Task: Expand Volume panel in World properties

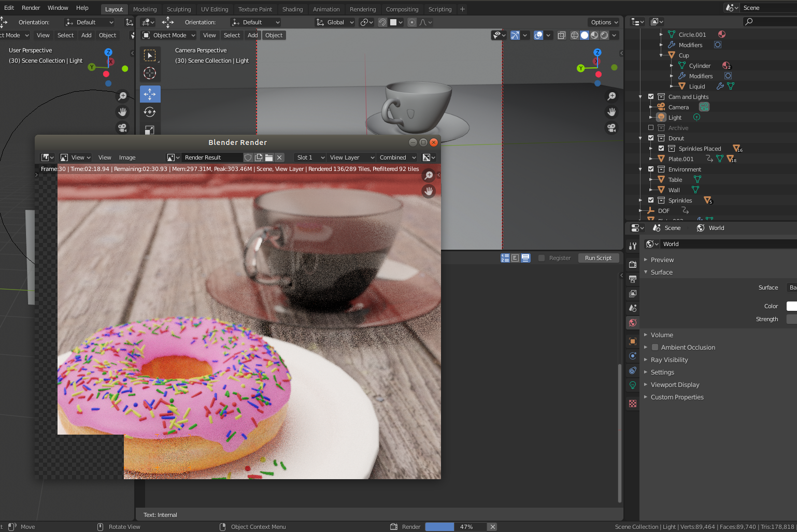Action: click(x=646, y=335)
